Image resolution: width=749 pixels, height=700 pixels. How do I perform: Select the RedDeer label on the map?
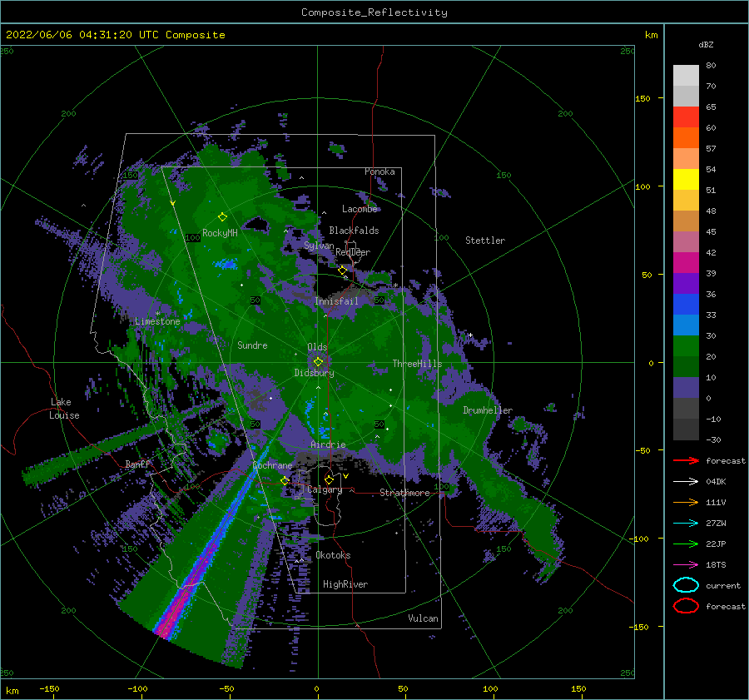(353, 252)
